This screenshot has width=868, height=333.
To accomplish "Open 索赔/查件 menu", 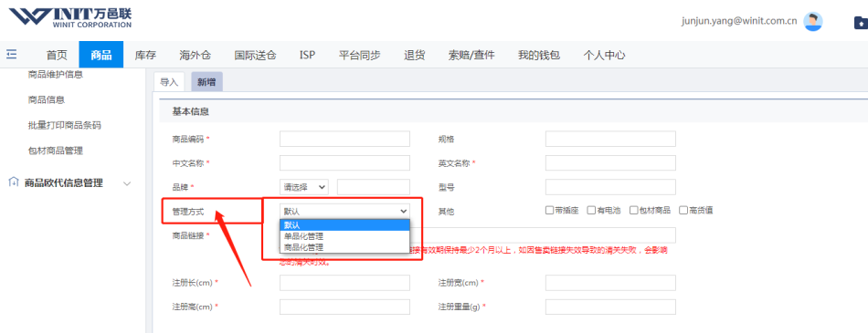I will (x=471, y=55).
